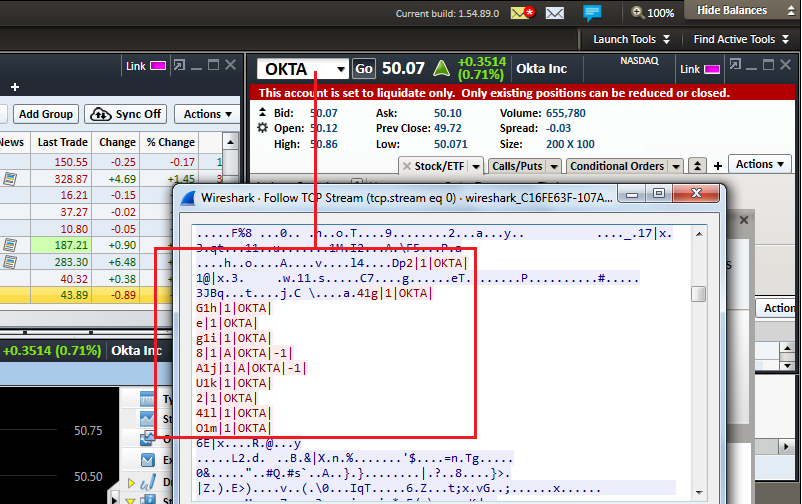Collapse quote details arrow beside Bid
The height and width of the screenshot is (504, 802).
tap(262, 112)
